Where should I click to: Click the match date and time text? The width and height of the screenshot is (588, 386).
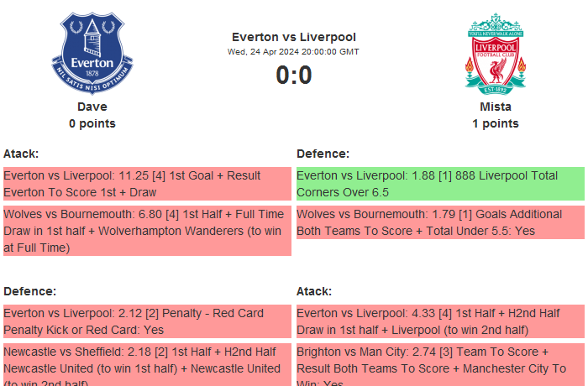pos(293,52)
